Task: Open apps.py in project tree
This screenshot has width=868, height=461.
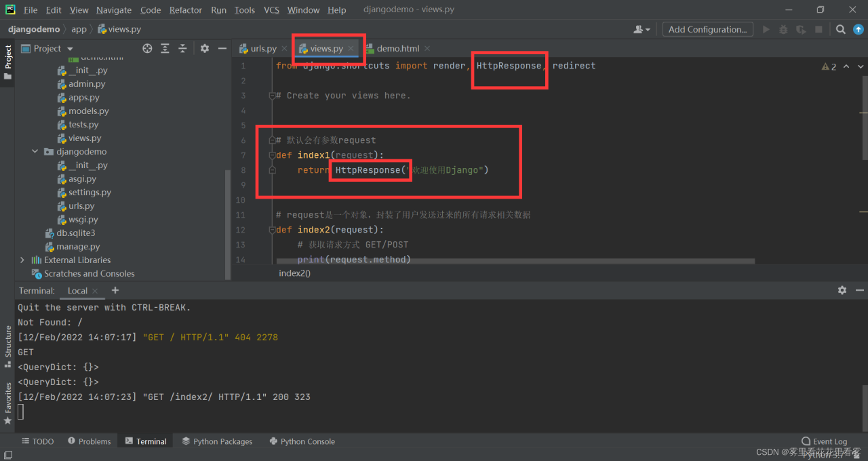Action: [83, 98]
